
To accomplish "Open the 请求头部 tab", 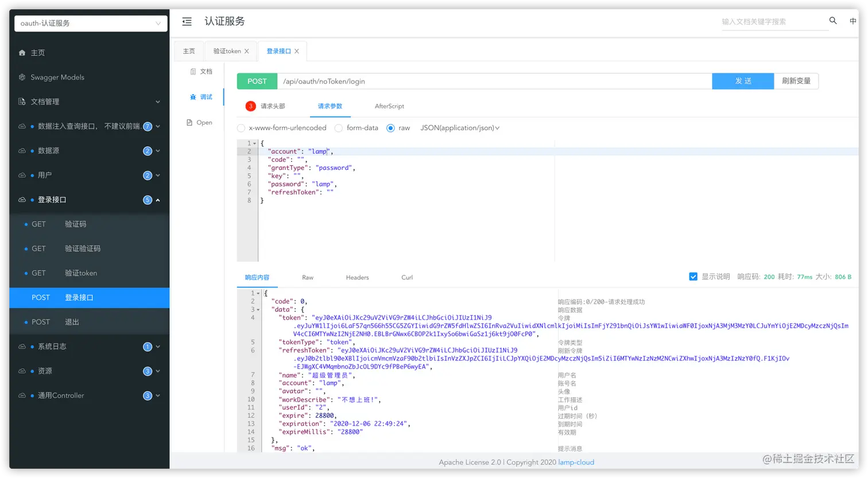I will point(273,106).
